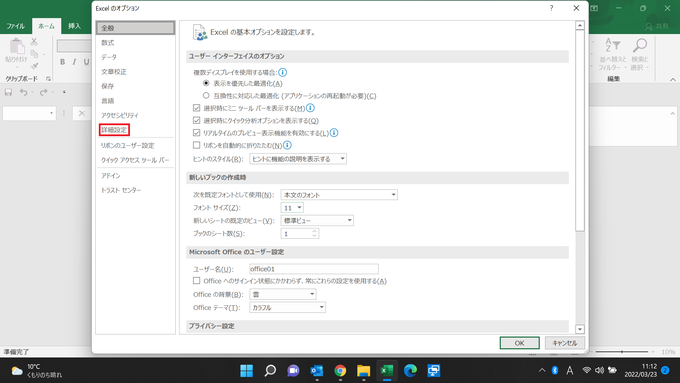Expand the 次を既定フォントとして使用 font dropdown
The height and width of the screenshot is (383, 680).
pos(339,195)
